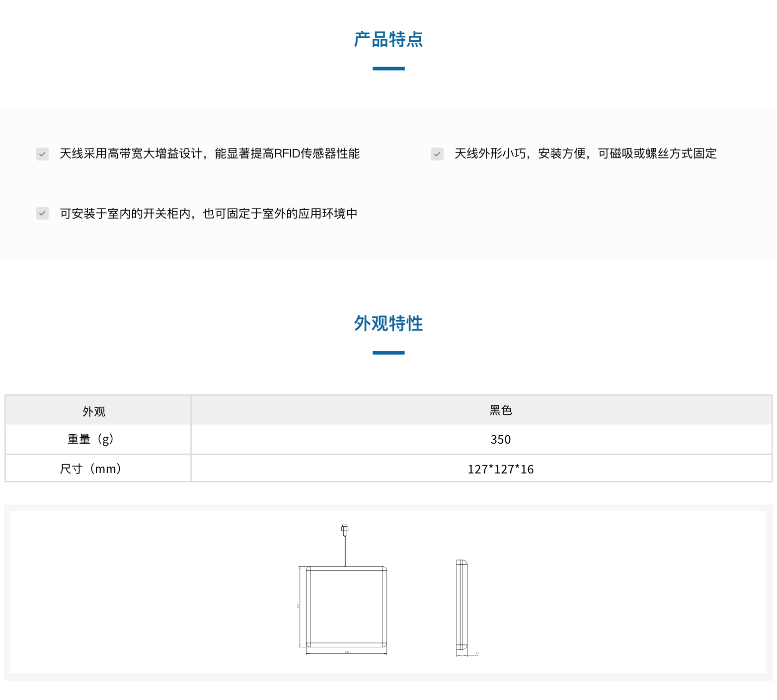Image resolution: width=777 pixels, height=700 pixels.
Task: Open the 外观特性 section heading
Action: click(388, 323)
